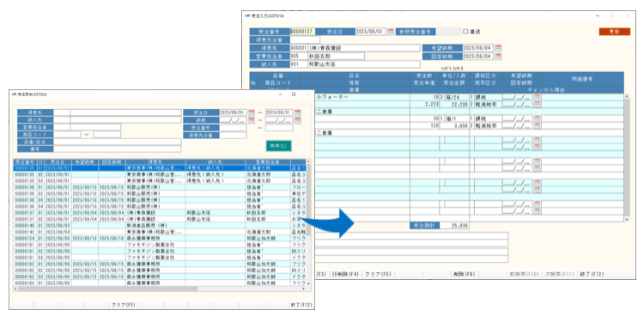644x322 pixels.
Task: Click vertical scrollbar of order detail grid
Action: (x=627, y=158)
